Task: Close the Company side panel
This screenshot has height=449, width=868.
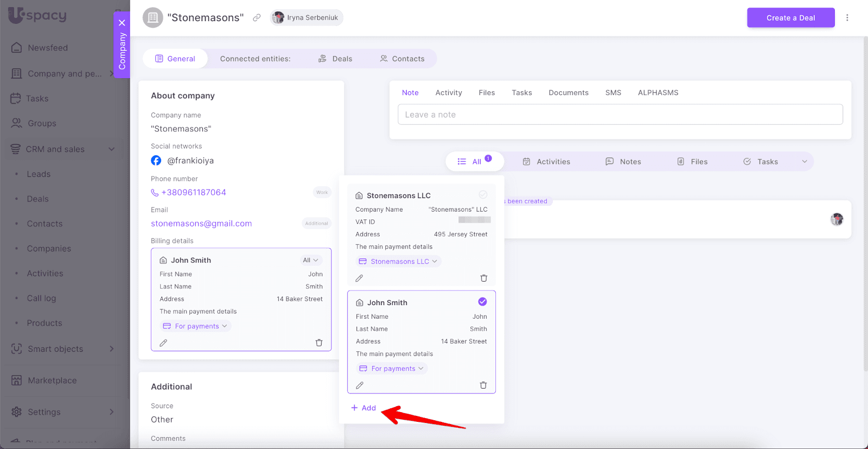Action: pos(122,23)
